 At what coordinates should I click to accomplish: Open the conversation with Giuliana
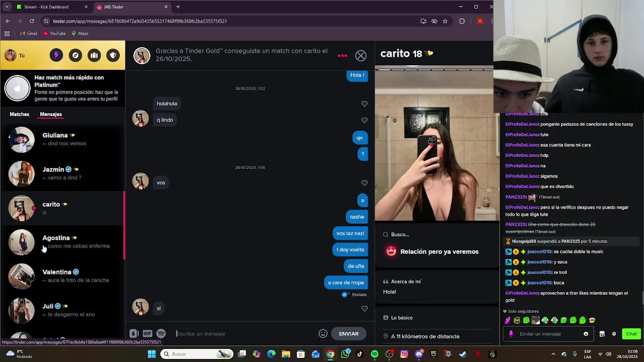[x=62, y=139]
